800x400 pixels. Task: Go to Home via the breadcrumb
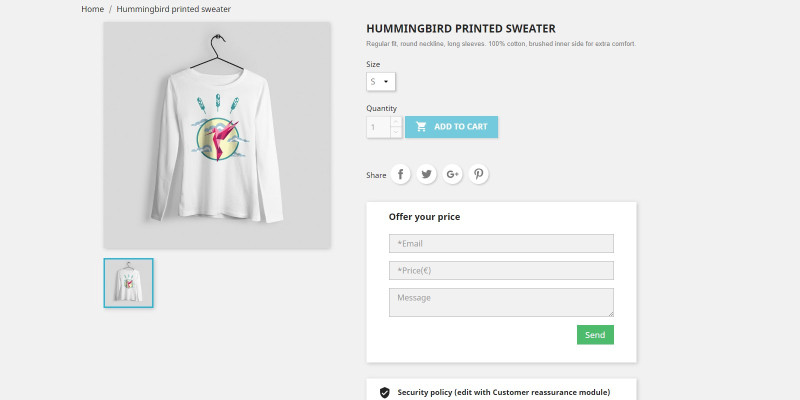pyautogui.click(x=93, y=9)
